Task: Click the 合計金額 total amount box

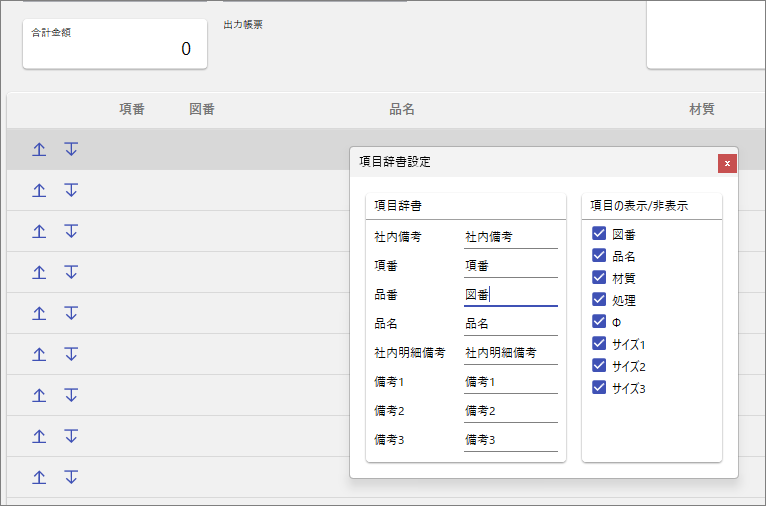Action: tap(114, 44)
